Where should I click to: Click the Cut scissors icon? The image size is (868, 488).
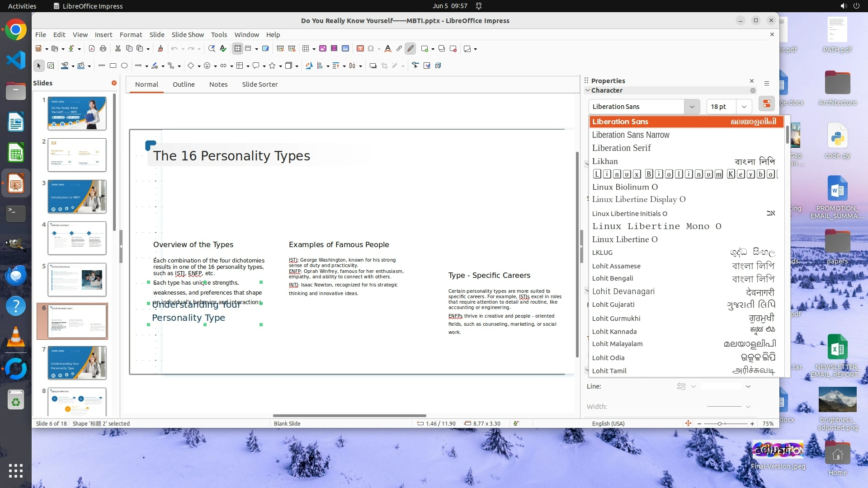(x=118, y=49)
